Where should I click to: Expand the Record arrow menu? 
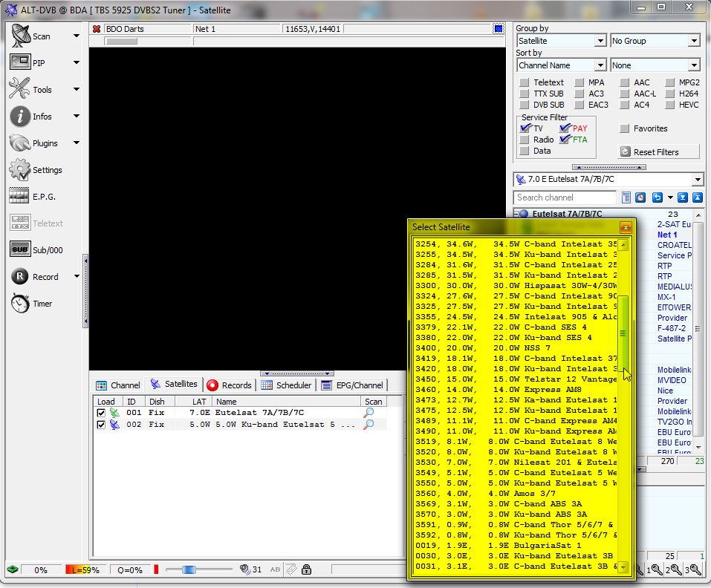(x=77, y=276)
